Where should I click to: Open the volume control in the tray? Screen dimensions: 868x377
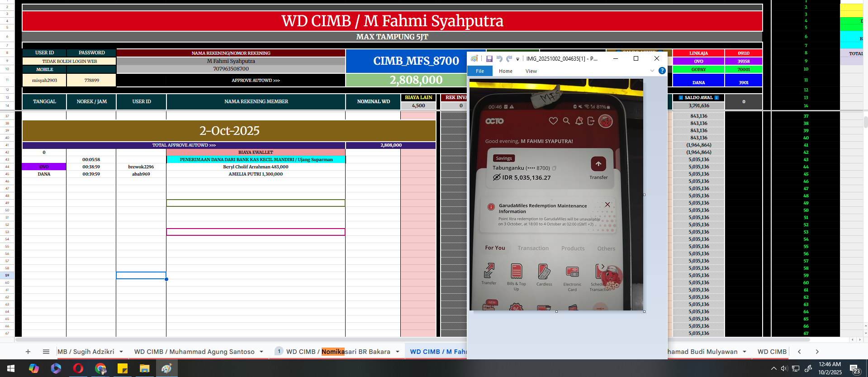[x=784, y=368]
